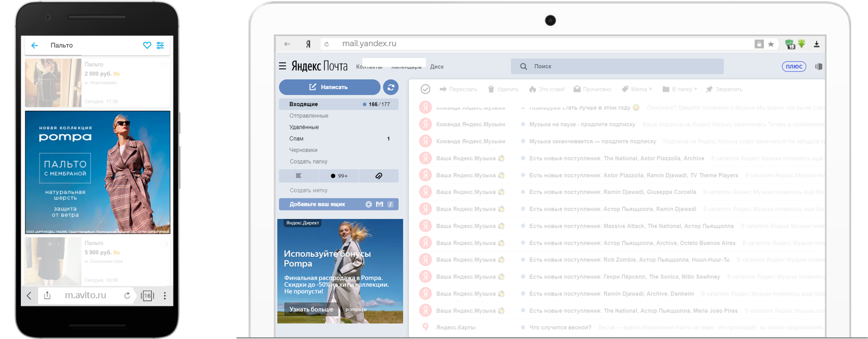Open the Pompa coat ad on phone
This screenshot has height=339, width=868.
pyautogui.click(x=98, y=172)
